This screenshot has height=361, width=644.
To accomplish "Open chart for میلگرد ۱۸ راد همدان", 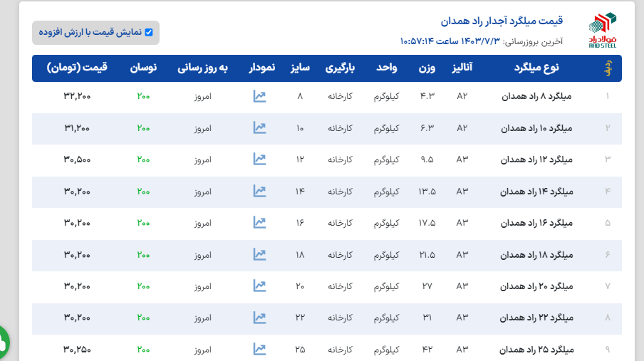I will tap(259, 254).
